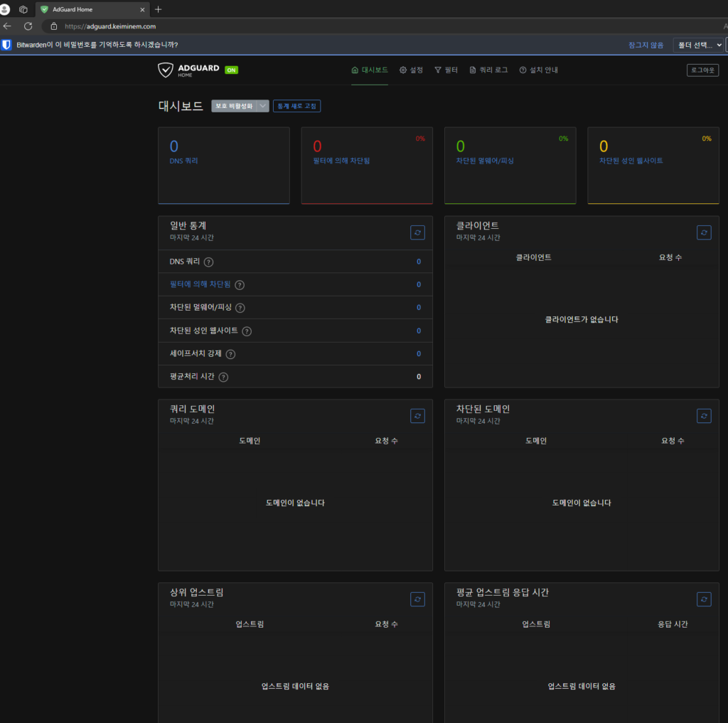Go to the 쿼리 로그 page
Image resolution: width=728 pixels, height=723 pixels.
point(488,70)
